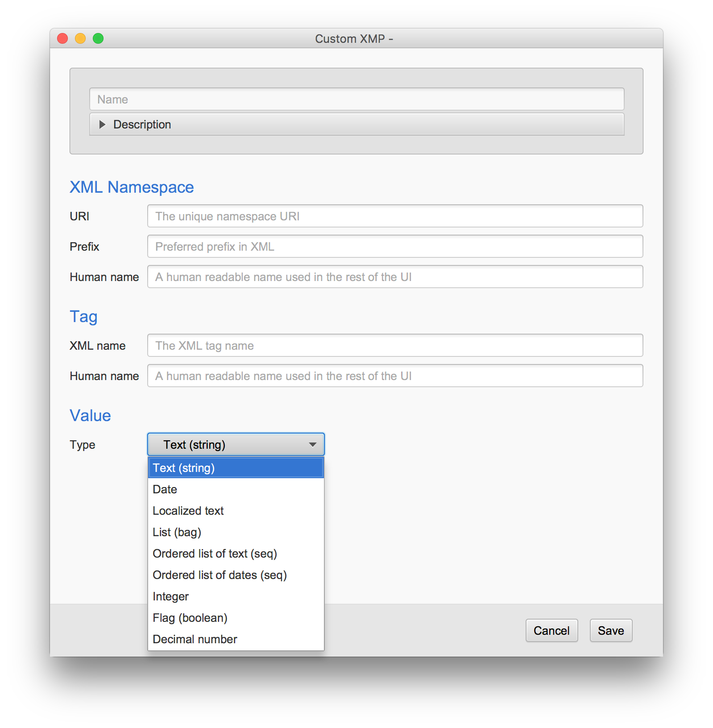Focus the Name input field

(356, 99)
